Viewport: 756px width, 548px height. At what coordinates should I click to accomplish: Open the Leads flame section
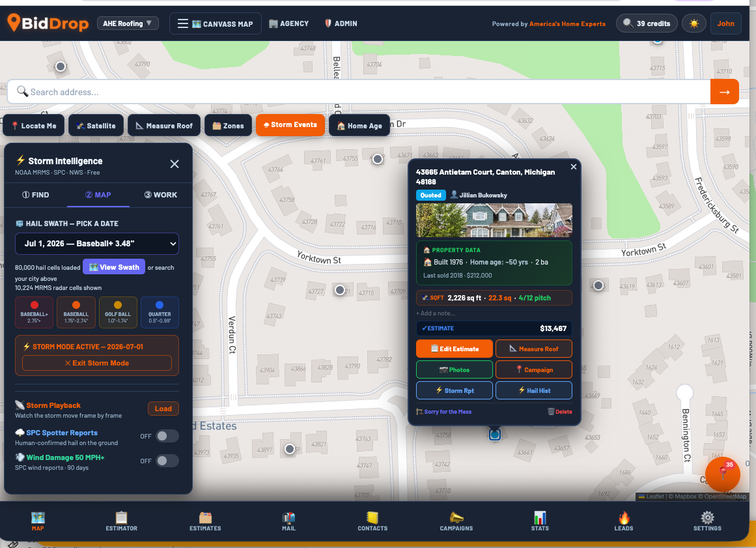[623, 521]
